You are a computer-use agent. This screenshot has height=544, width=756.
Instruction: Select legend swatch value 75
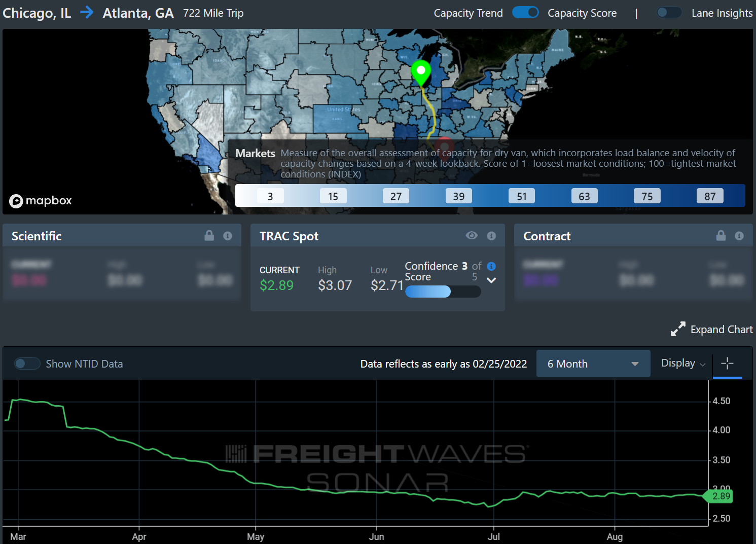(647, 196)
